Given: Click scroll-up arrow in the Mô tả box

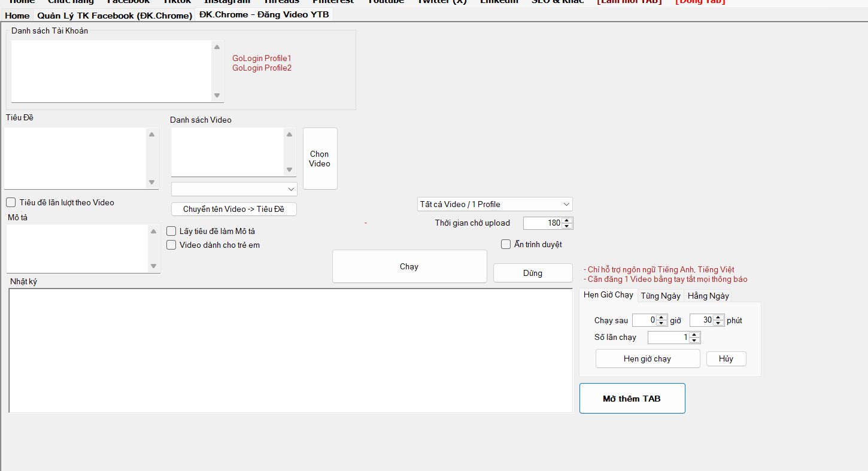Looking at the screenshot, I should pos(154,231).
